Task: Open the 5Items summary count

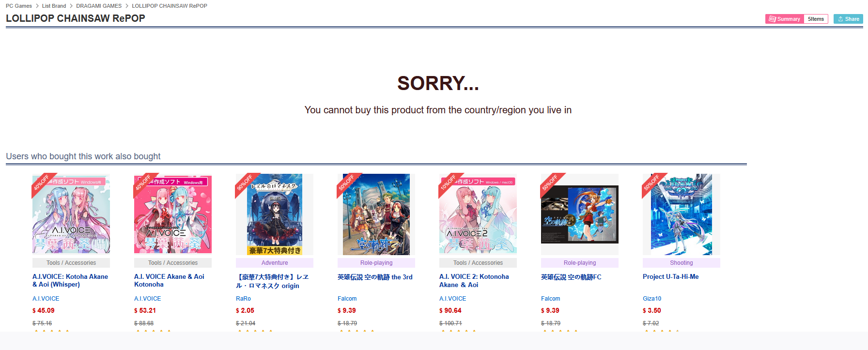Action: [816, 19]
